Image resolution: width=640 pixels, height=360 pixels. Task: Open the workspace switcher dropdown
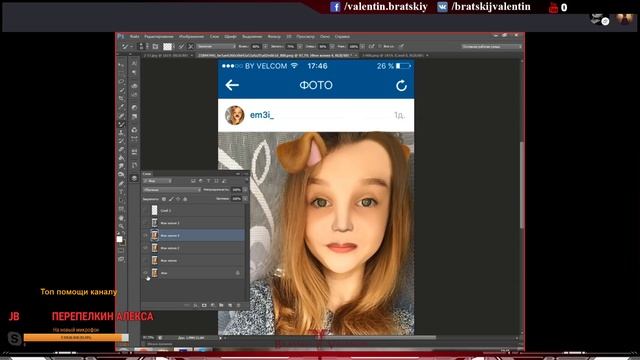click(x=491, y=46)
